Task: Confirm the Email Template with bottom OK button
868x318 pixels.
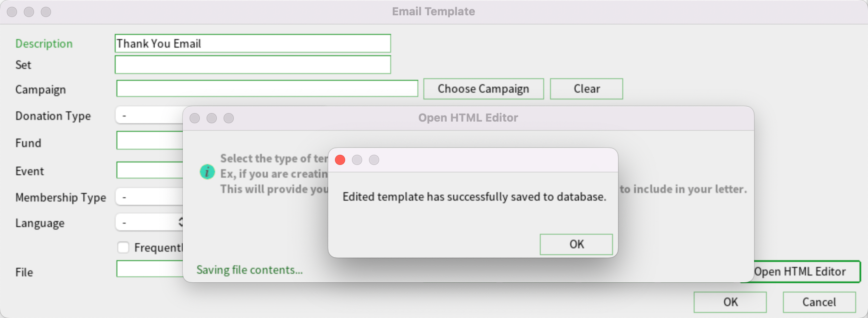Action: click(730, 302)
